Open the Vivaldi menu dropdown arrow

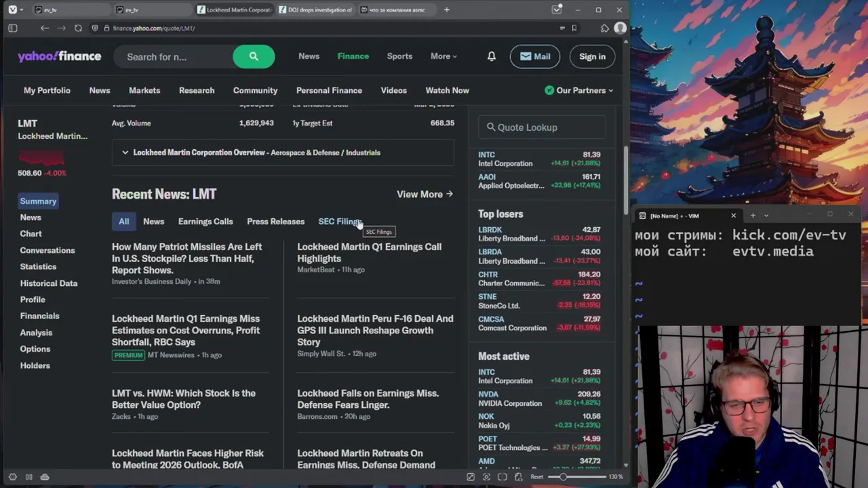[x=22, y=9]
